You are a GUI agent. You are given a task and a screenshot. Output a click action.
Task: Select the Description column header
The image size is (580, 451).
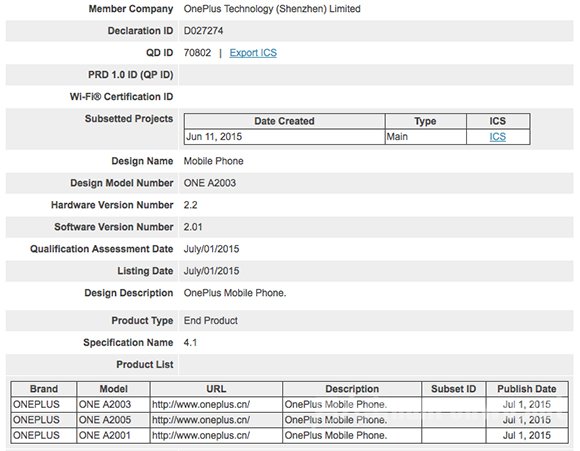click(352, 389)
